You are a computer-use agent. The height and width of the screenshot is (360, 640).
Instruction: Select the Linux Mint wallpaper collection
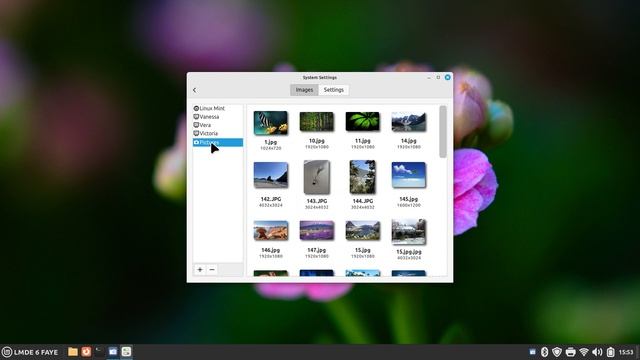pos(218,108)
